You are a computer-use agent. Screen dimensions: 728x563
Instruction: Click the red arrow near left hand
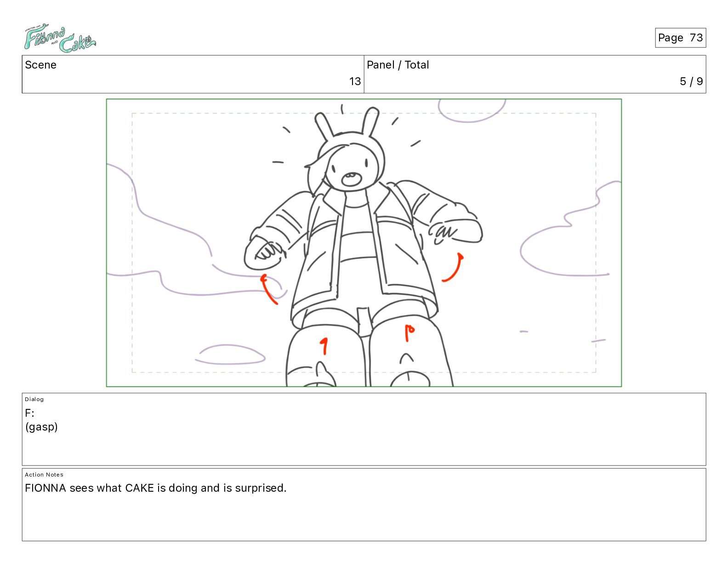pos(269,289)
